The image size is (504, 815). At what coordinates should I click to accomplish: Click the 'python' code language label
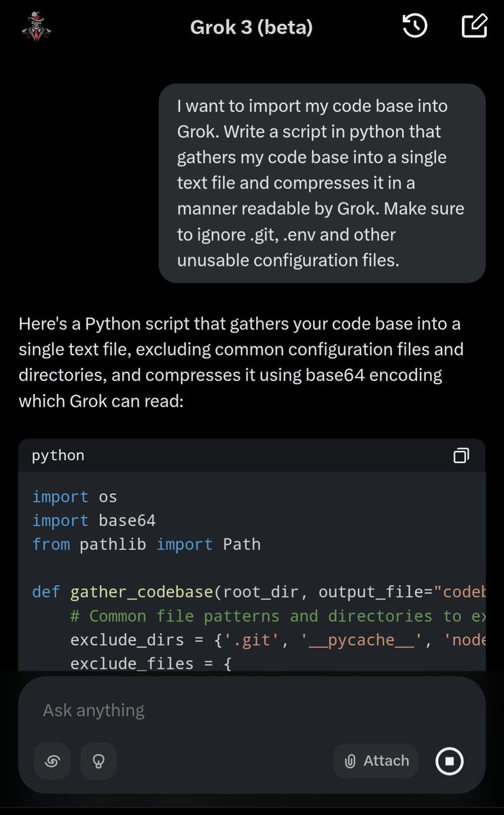(x=58, y=455)
